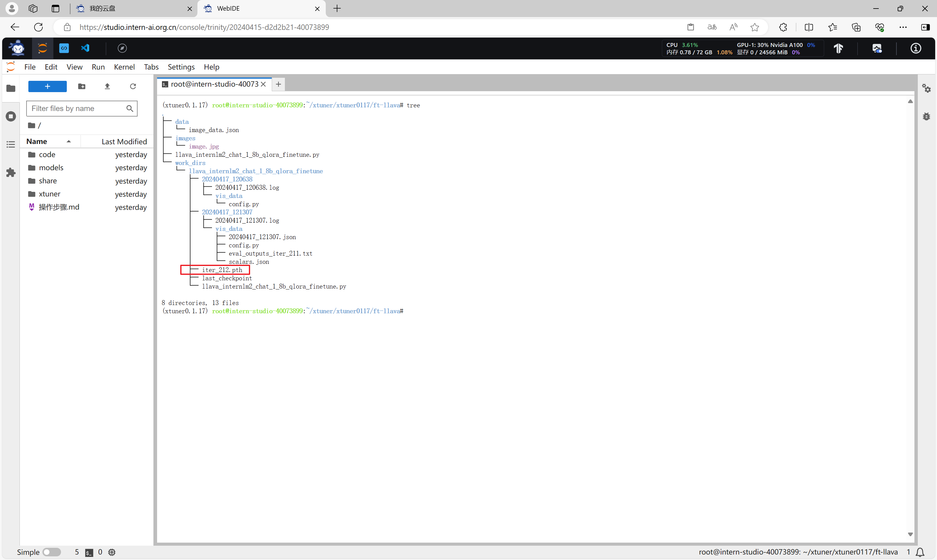Click the info circle icon
Viewport: 937px width, 560px height.
point(916,48)
